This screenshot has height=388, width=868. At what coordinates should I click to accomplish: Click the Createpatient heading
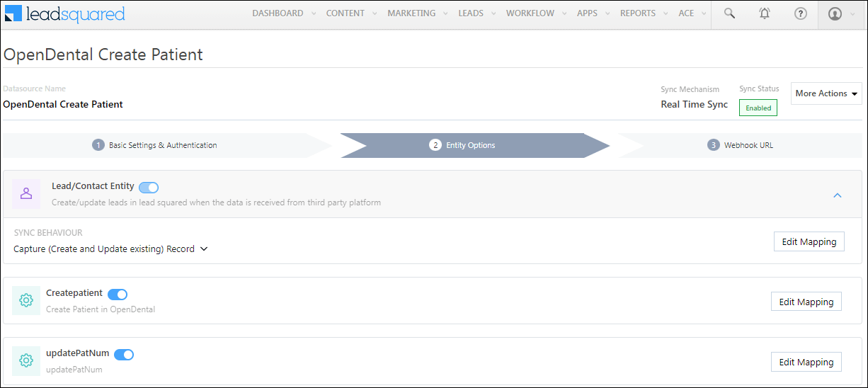tap(74, 292)
